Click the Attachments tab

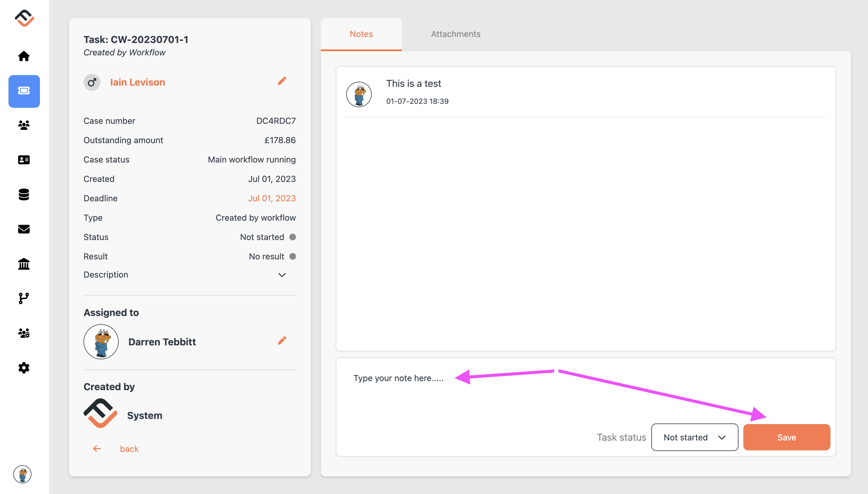pos(455,33)
